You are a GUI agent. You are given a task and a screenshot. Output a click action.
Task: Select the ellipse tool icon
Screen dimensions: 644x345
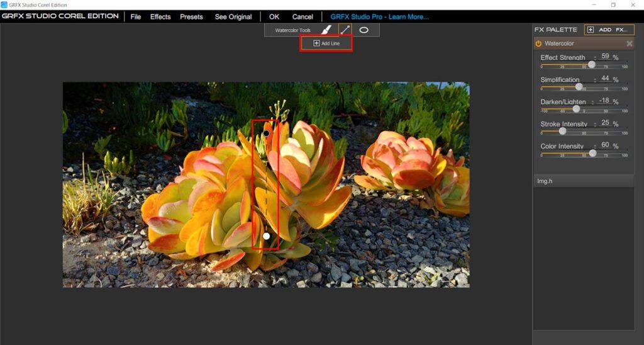pyautogui.click(x=364, y=30)
